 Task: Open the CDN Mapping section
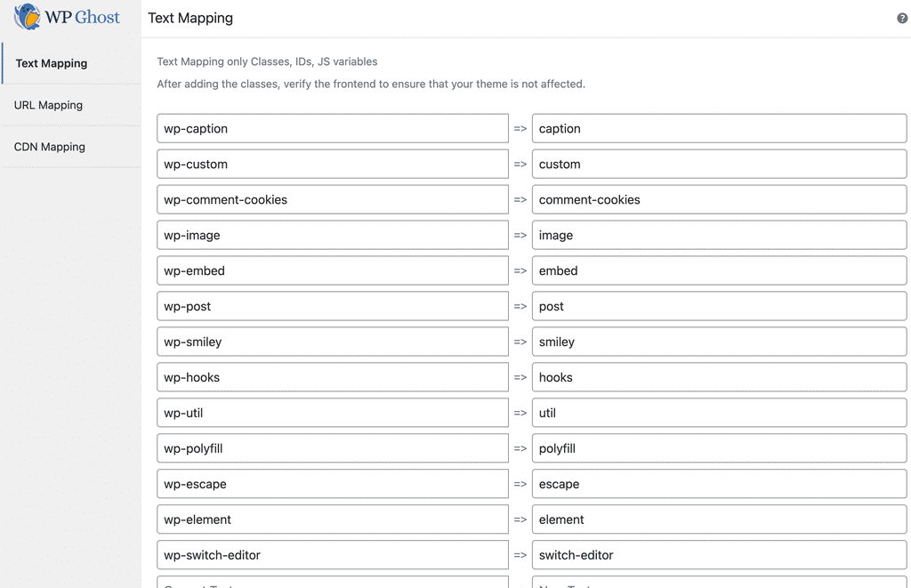(x=49, y=147)
